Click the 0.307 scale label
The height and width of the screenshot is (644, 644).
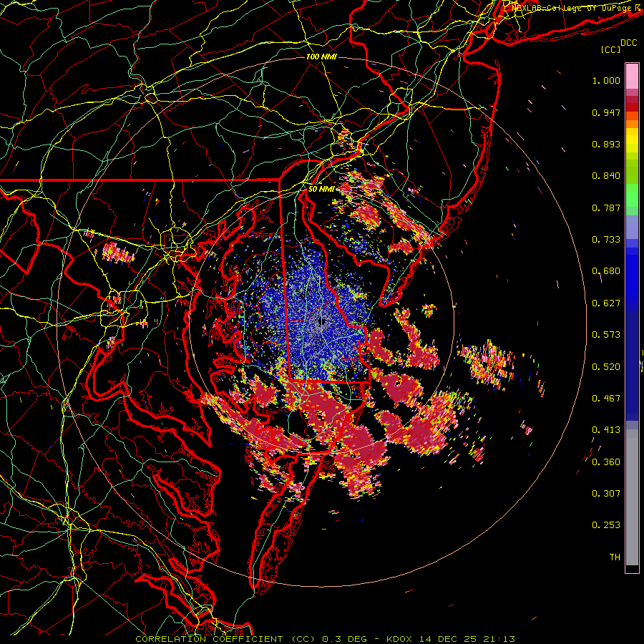pos(606,494)
